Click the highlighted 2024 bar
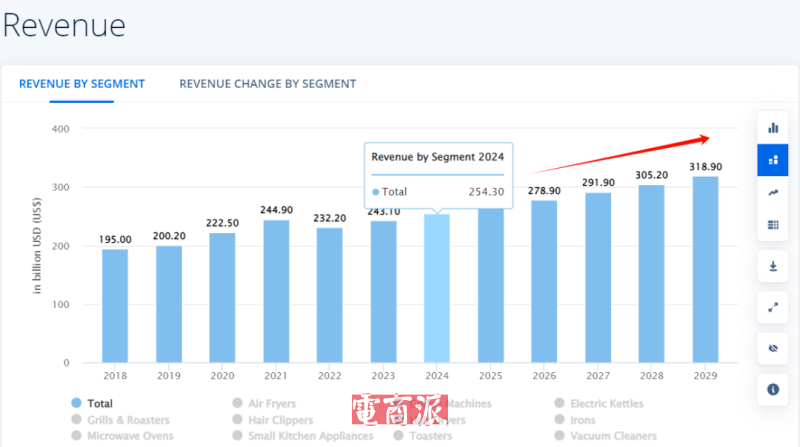The height and width of the screenshot is (447, 800). [437, 288]
